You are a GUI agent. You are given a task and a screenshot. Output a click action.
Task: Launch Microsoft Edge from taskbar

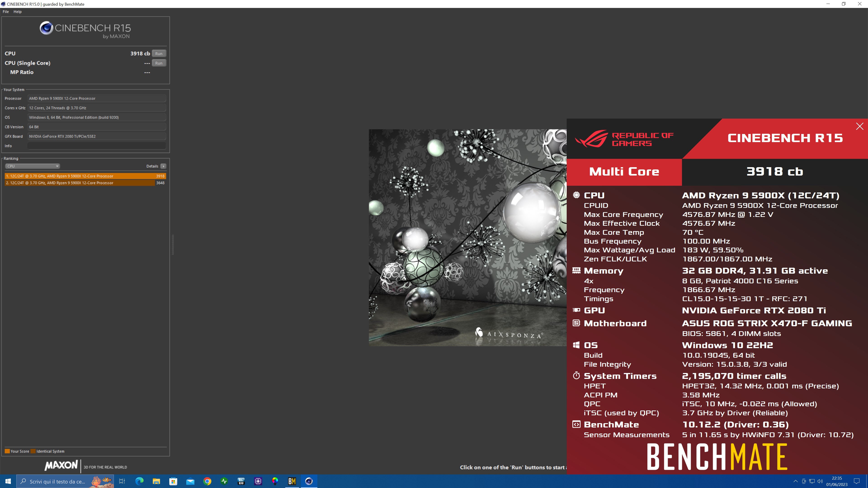point(139,481)
